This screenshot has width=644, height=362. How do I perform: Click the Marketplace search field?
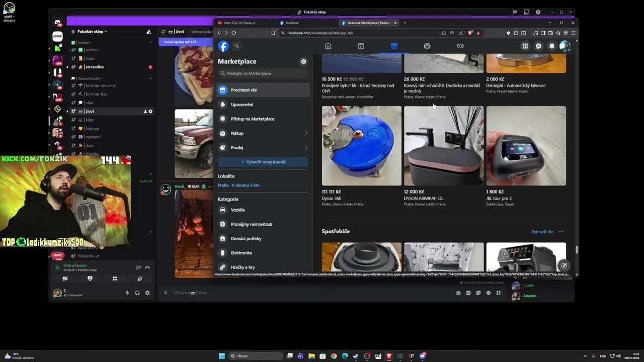tap(263, 73)
